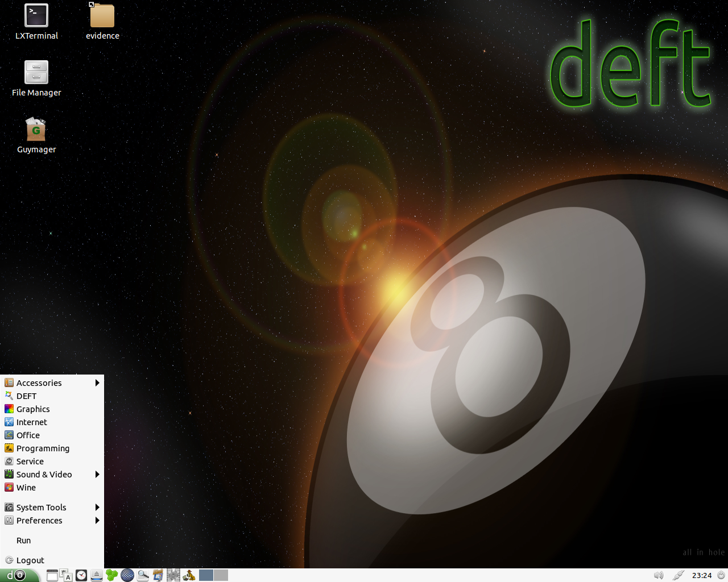The height and width of the screenshot is (582, 728).
Task: Click Logout in the start menu
Action: pos(30,560)
